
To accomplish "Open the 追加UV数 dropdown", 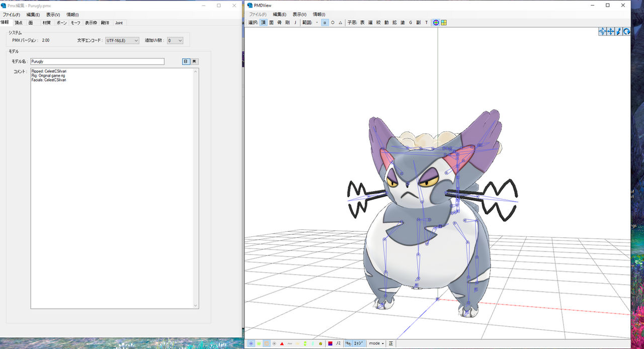I will pos(175,40).
